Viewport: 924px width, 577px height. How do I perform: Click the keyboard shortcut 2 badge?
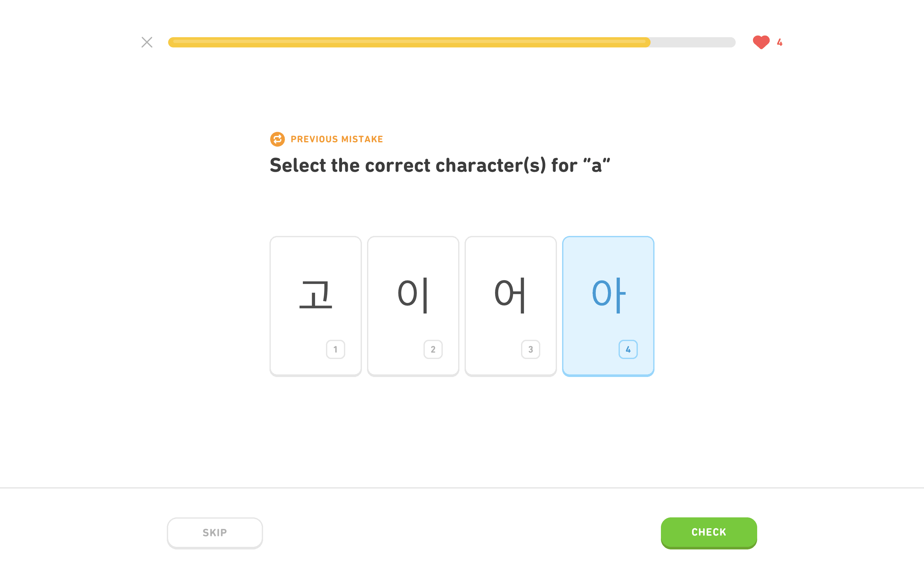tap(433, 349)
